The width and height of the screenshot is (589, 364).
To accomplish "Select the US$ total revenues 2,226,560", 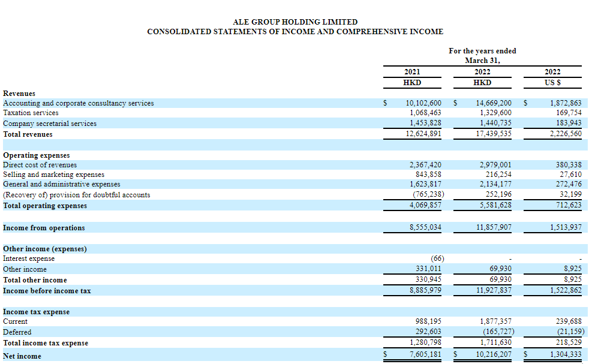I will tap(566, 134).
